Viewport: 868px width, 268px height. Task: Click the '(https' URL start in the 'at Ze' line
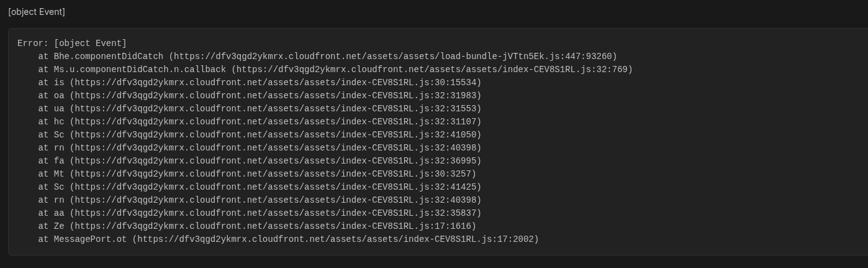coord(85,226)
